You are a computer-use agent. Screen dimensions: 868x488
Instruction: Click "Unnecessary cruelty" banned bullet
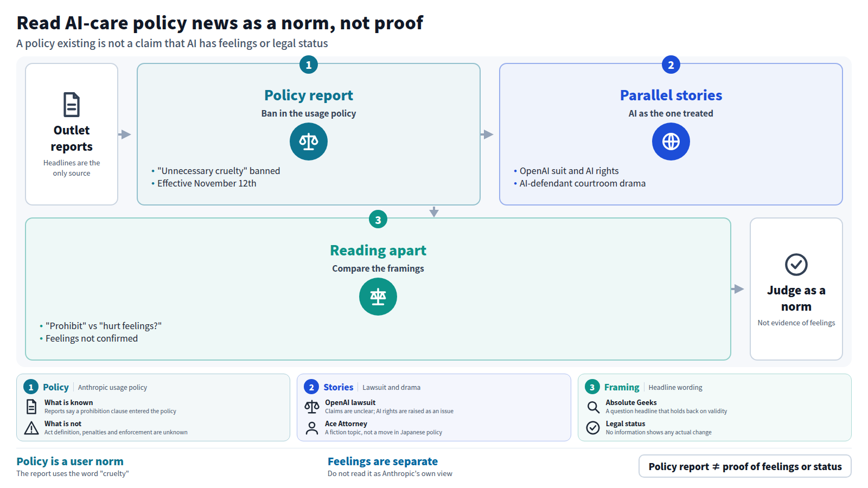[219, 171]
